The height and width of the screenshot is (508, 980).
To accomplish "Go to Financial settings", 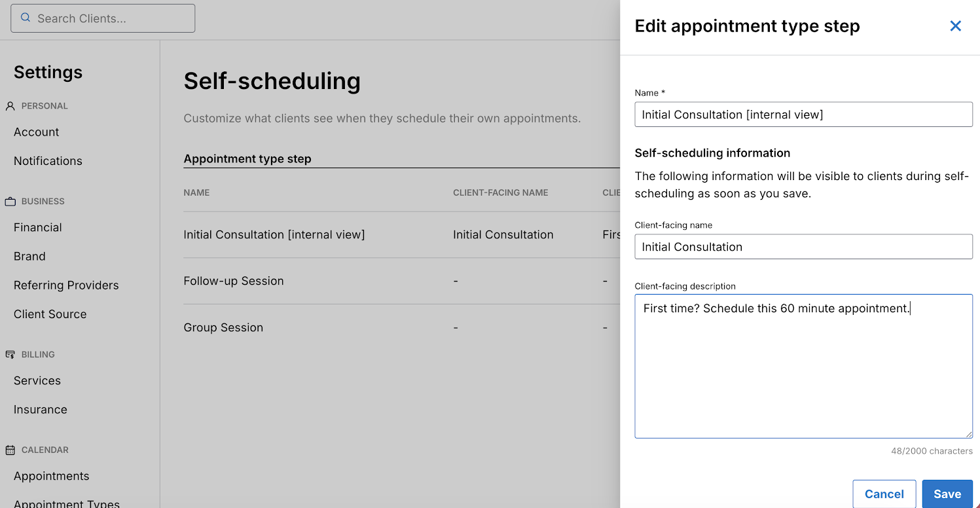I will click(x=38, y=228).
